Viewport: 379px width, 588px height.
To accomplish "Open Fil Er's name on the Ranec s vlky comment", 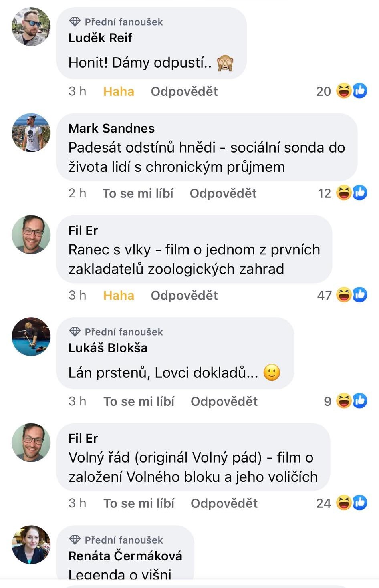I will point(83,230).
